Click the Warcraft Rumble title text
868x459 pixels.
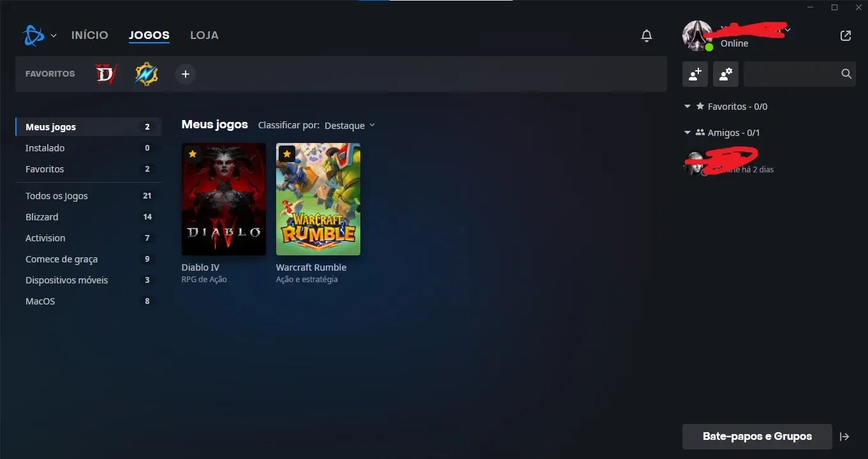tap(311, 267)
